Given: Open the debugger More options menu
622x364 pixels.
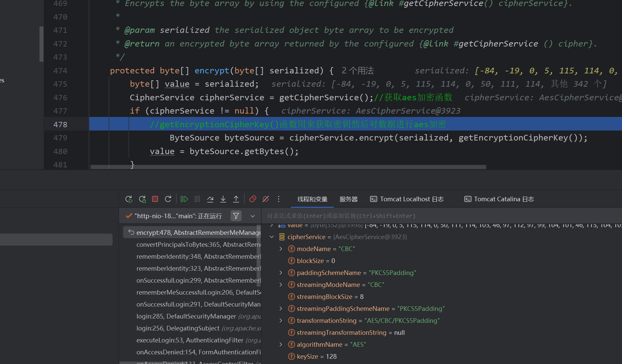Looking at the screenshot, I should pyautogui.click(x=279, y=199).
